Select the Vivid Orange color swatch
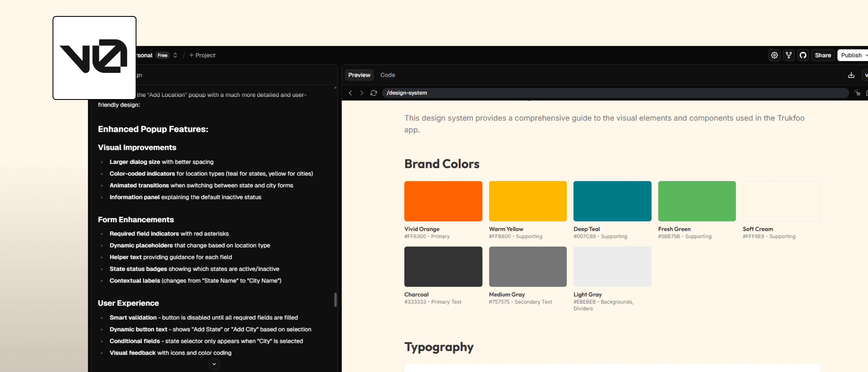868x372 pixels. pyautogui.click(x=443, y=201)
